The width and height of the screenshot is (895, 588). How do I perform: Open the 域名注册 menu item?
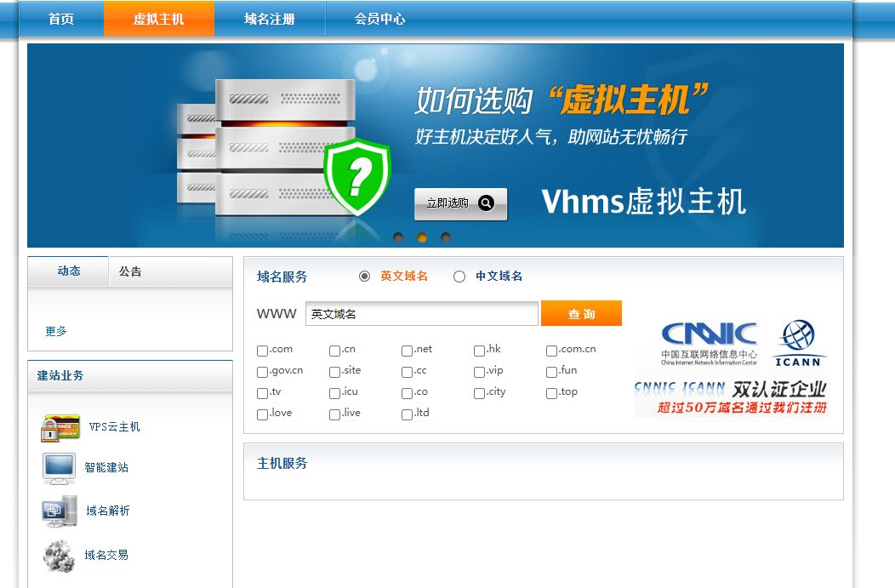click(269, 19)
